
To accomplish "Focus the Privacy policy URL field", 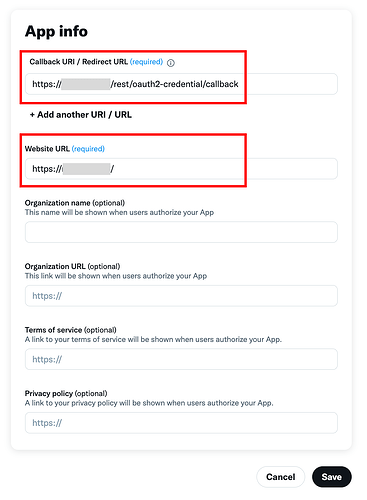I will (x=181, y=423).
